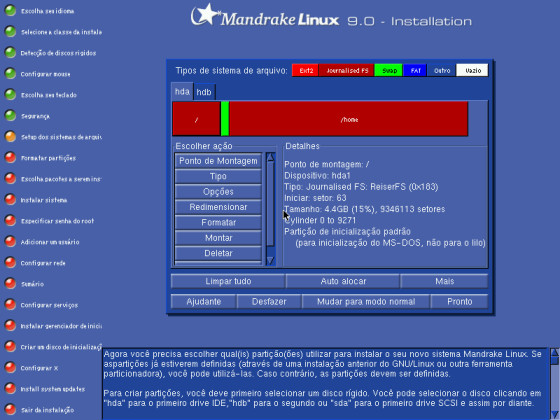Click the 'Cylinder 0 to 9271' line

click(x=320, y=220)
